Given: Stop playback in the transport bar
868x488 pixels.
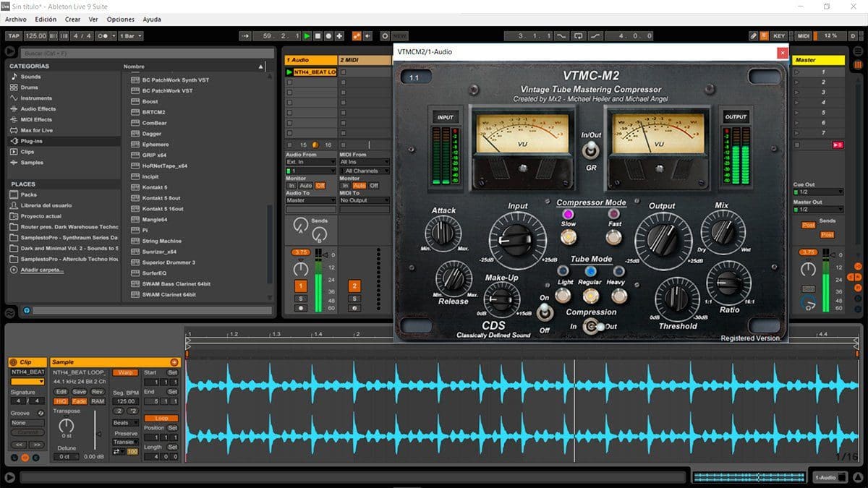Looking at the screenshot, I should 318,35.
